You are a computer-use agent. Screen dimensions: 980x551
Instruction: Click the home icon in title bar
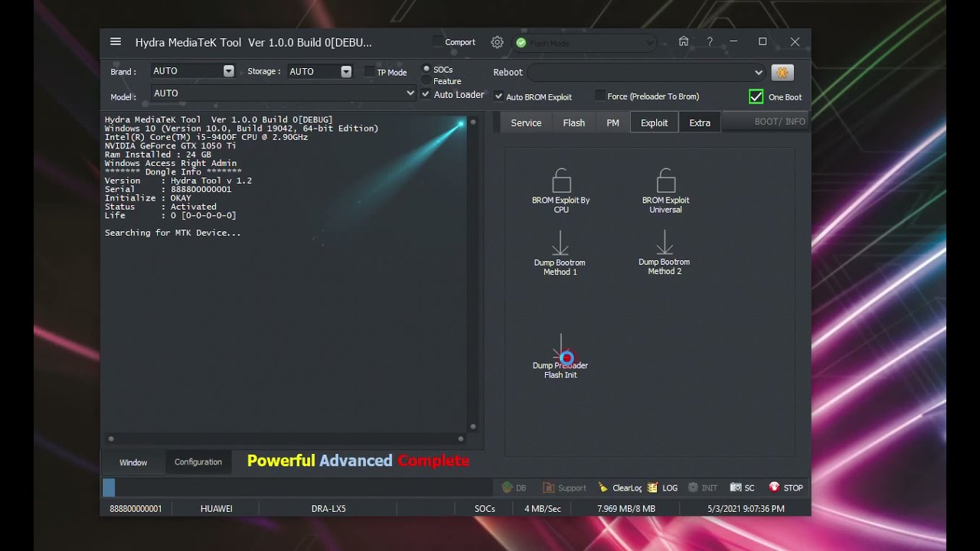point(684,42)
